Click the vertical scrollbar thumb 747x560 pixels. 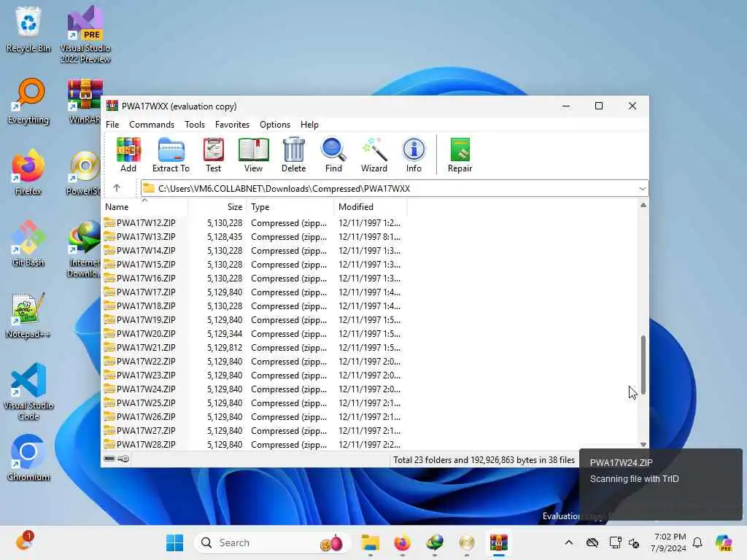[x=643, y=365]
